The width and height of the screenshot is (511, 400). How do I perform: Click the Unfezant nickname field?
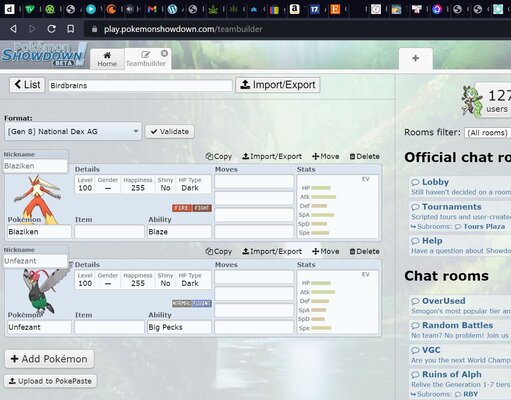click(35, 261)
